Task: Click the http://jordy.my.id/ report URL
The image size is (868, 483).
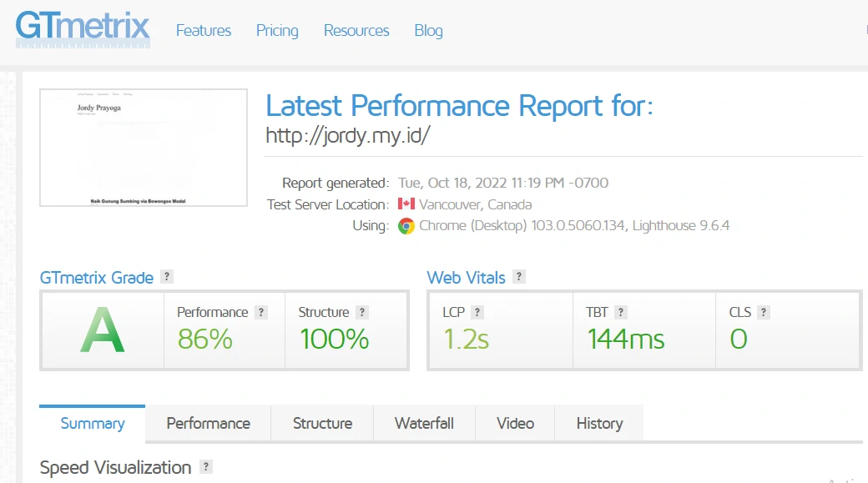Action: [x=348, y=135]
